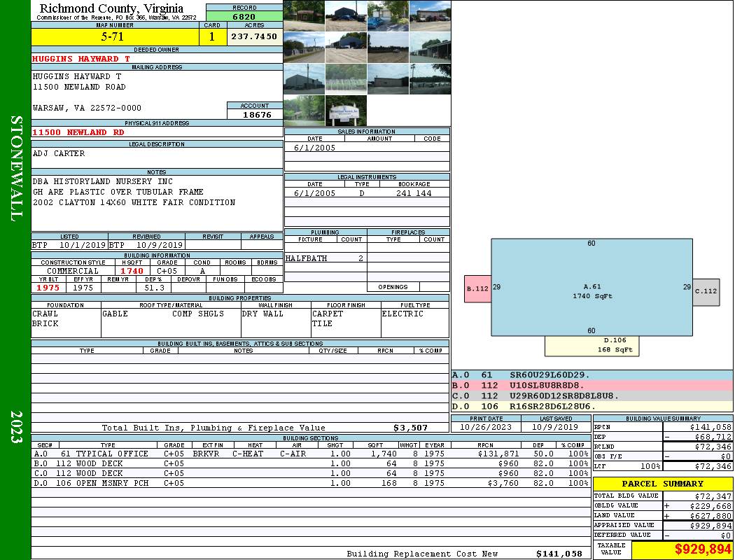Screen dimensions: 735x560
Task: Click the green planted field photo
Action: click(x=346, y=78)
